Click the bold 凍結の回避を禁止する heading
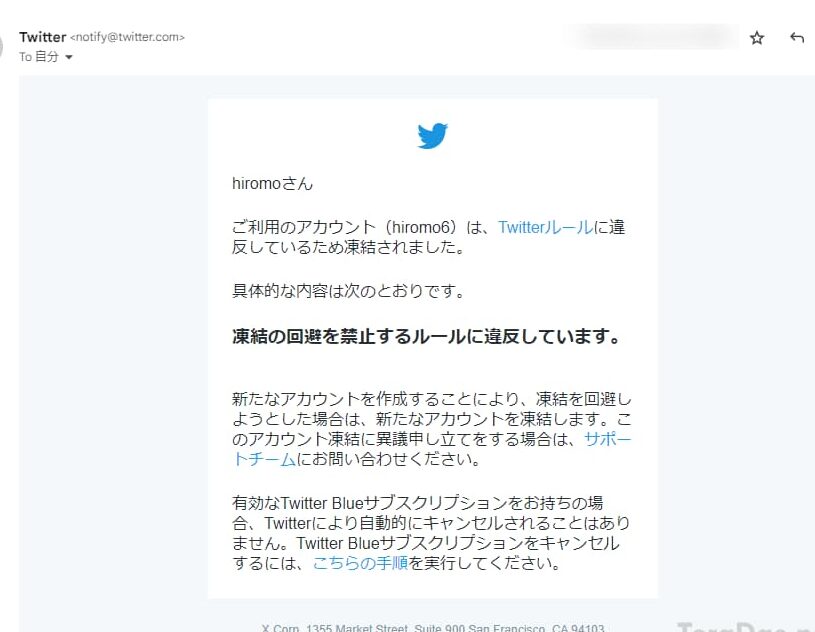 point(426,337)
